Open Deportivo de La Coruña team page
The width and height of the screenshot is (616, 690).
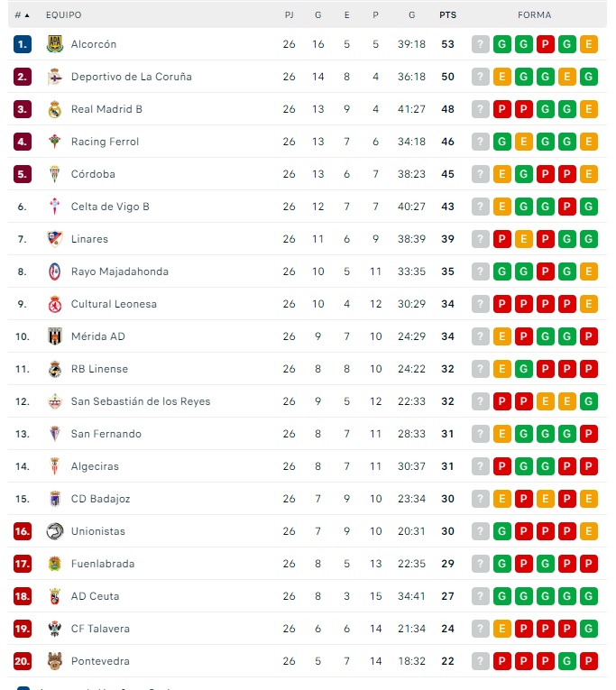click(131, 77)
